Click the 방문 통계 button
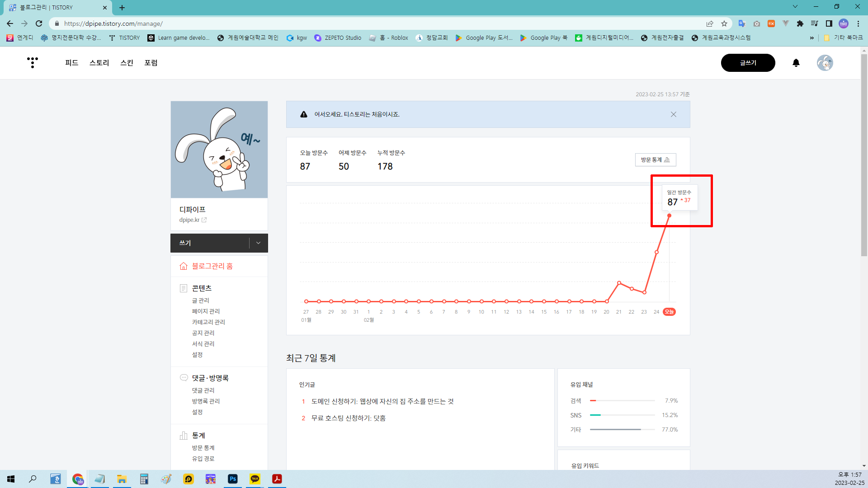 (x=656, y=160)
